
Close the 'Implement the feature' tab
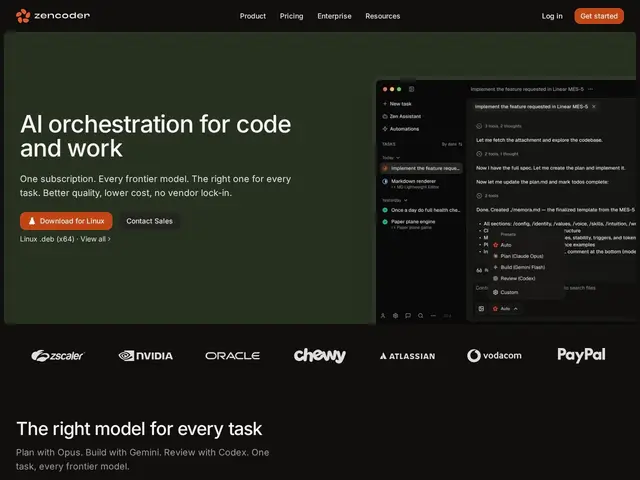click(594, 107)
